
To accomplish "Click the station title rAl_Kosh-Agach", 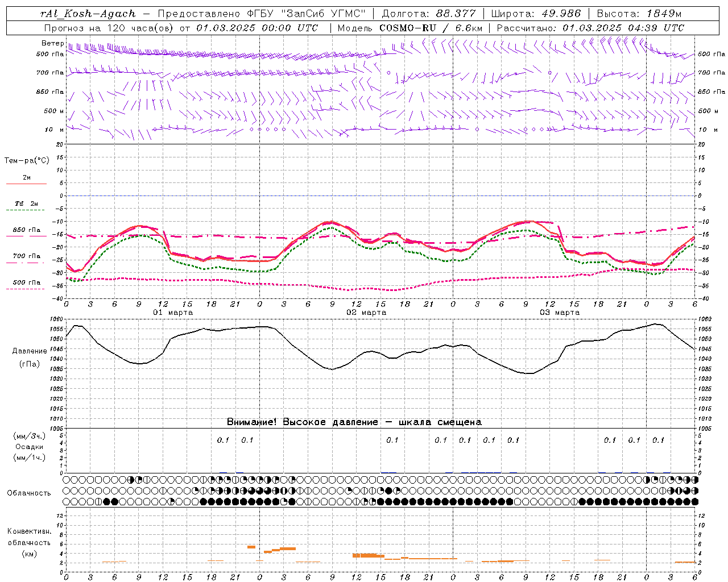I will tap(88, 14).
